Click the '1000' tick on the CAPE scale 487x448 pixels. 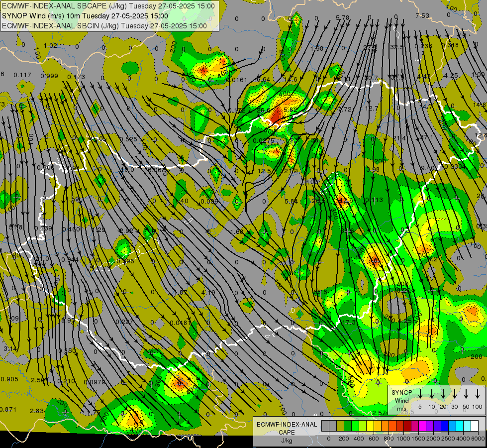pos(403,439)
